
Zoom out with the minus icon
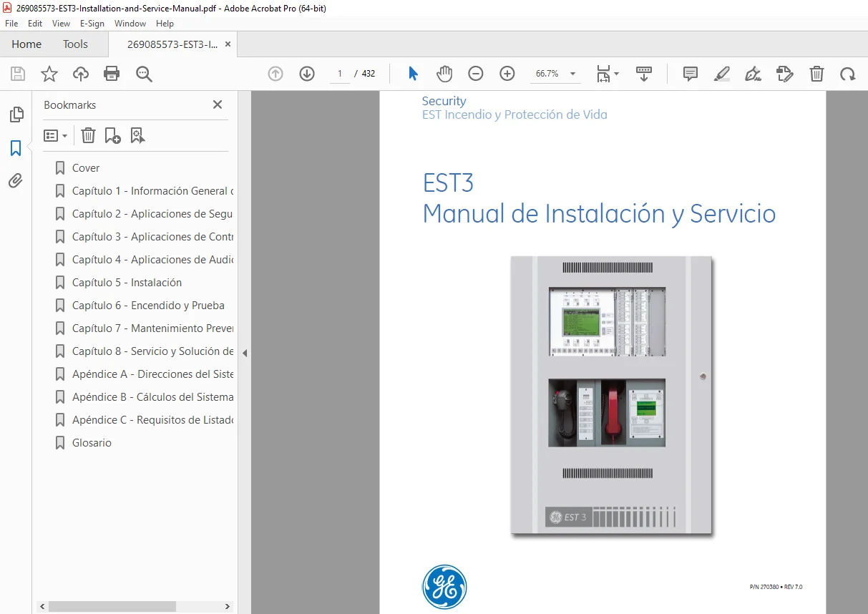[476, 74]
